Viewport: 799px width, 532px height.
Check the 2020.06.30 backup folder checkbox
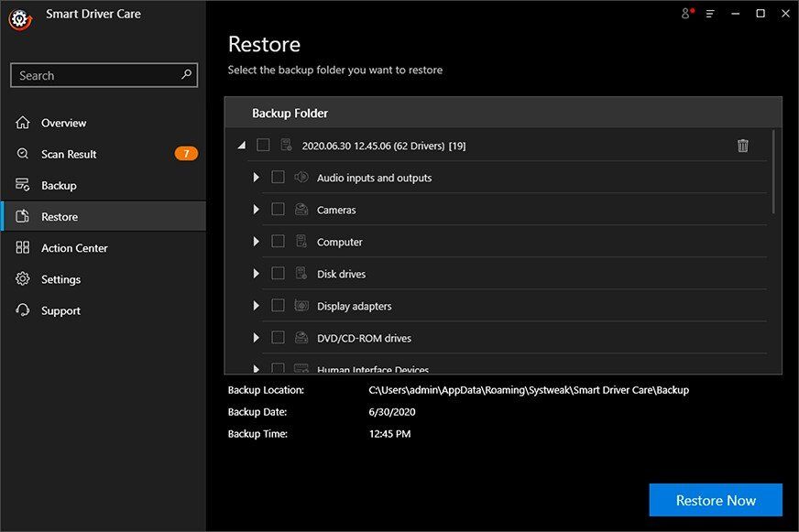[x=263, y=145]
